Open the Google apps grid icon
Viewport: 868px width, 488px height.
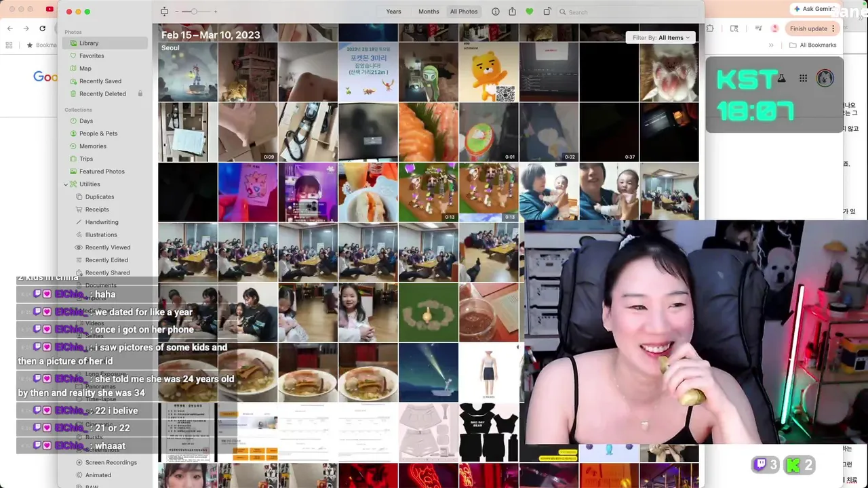coord(803,79)
